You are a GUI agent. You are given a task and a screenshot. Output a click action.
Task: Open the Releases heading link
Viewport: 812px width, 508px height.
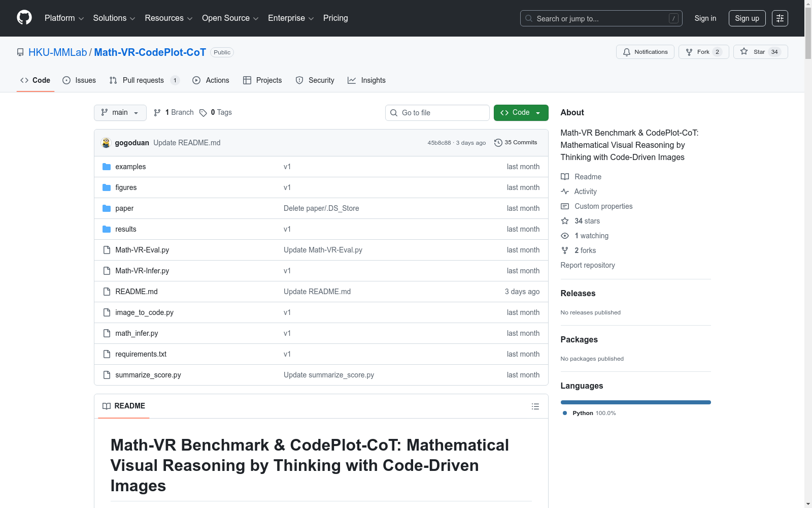click(578, 293)
